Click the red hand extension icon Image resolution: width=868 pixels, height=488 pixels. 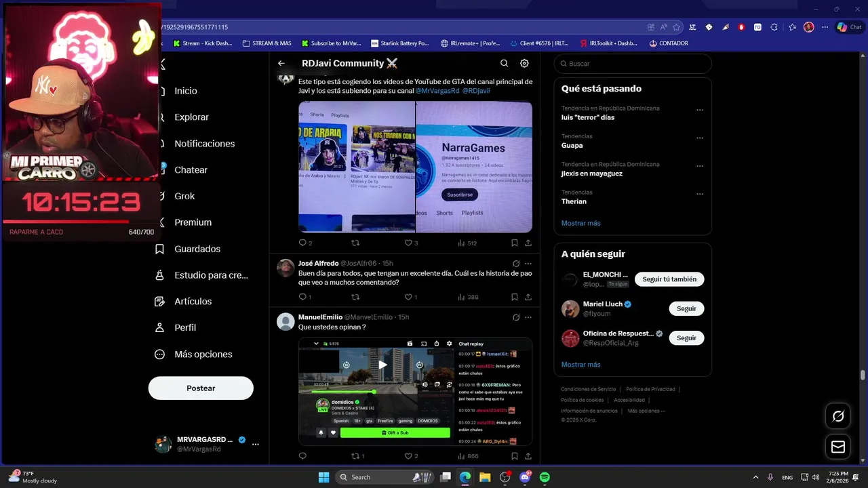pos(741,27)
